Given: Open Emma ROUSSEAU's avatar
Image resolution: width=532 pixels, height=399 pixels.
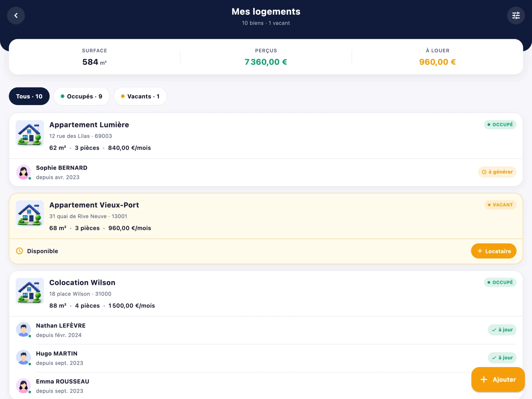Looking at the screenshot, I should point(24,386).
